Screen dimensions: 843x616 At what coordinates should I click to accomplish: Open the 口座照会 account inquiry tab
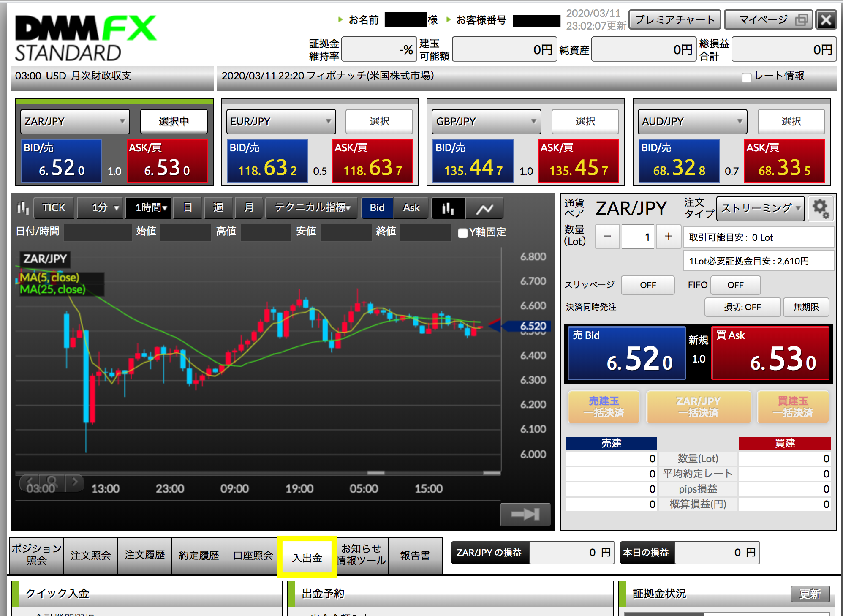253,555
